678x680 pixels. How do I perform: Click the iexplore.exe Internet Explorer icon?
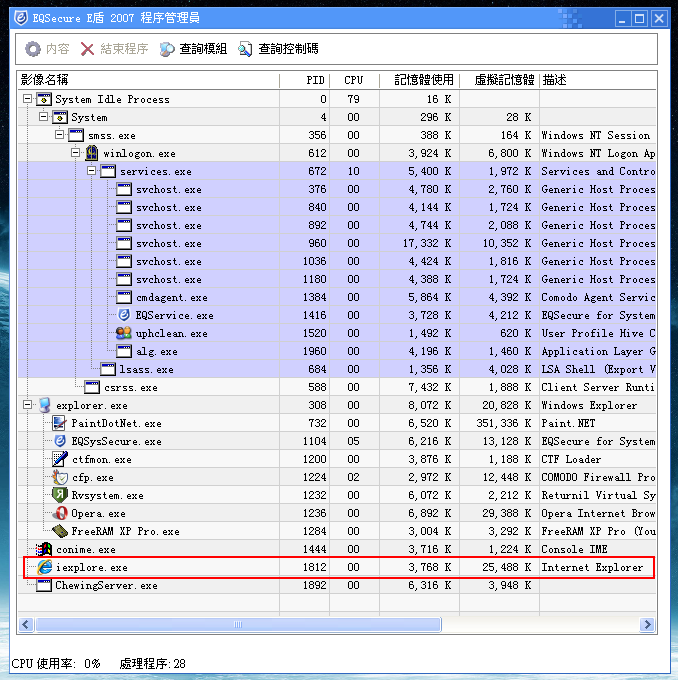(x=44, y=567)
